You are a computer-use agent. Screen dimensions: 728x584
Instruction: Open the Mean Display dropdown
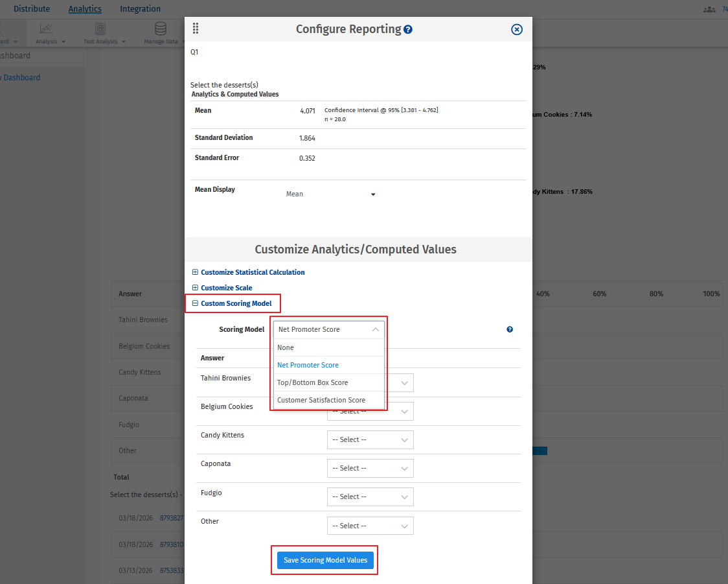(372, 193)
